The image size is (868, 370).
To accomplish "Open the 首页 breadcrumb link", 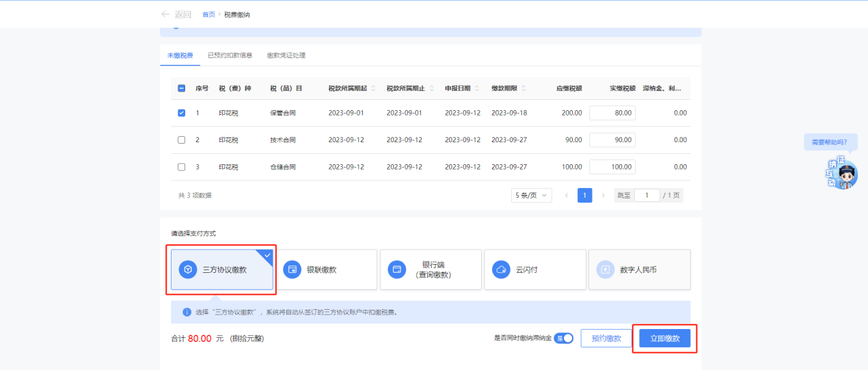I will point(208,14).
